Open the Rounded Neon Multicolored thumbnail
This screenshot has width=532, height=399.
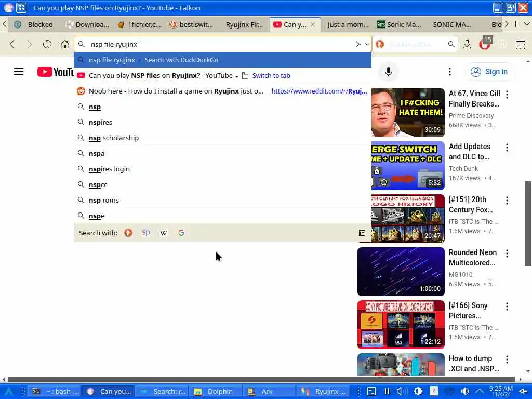tap(401, 272)
